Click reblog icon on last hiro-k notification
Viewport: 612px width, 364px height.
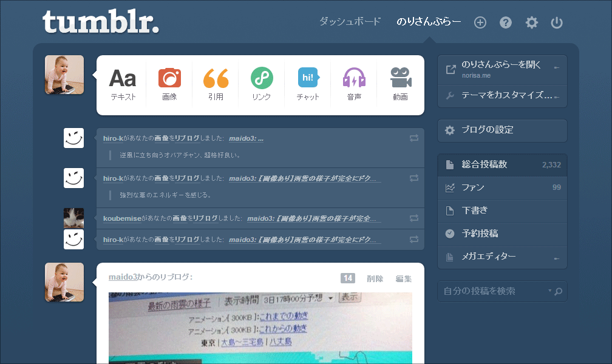[414, 239]
